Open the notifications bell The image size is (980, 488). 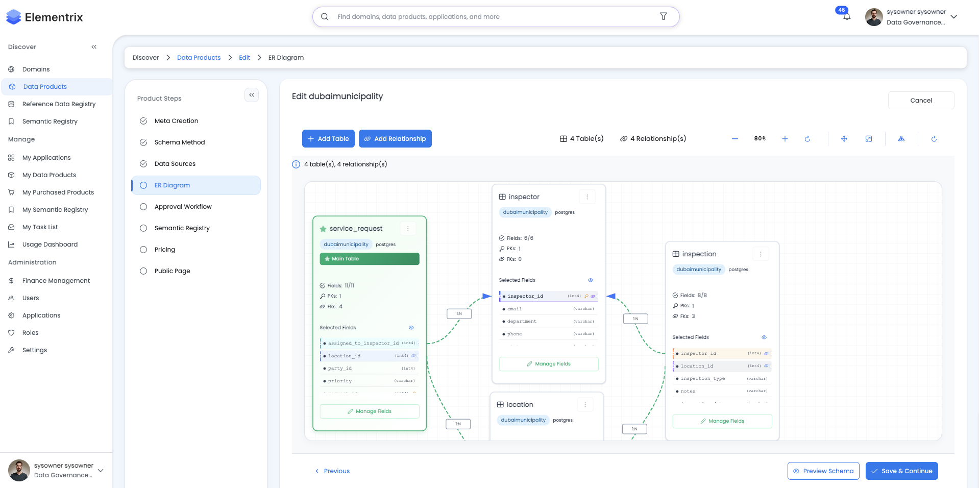[x=847, y=16]
